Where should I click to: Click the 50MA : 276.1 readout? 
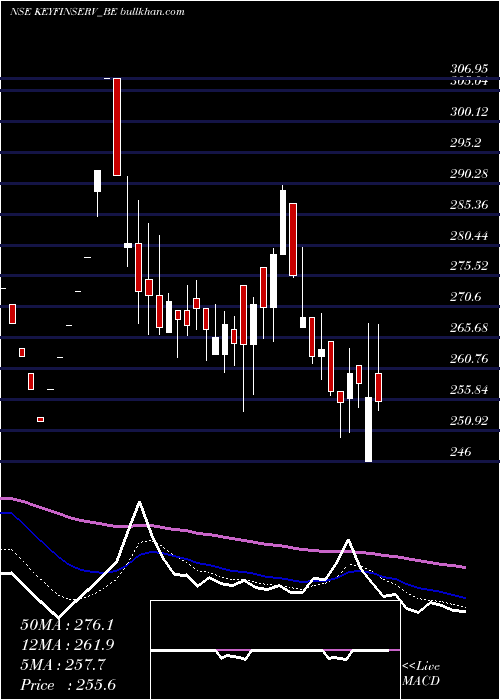67,625
